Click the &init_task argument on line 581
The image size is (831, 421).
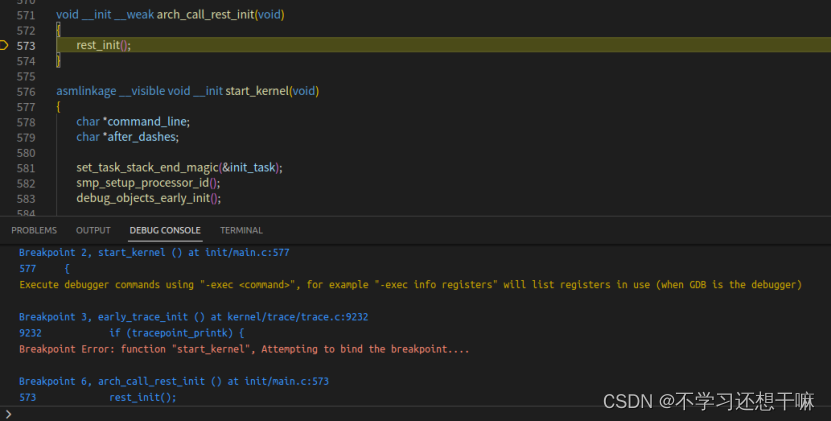(x=249, y=168)
